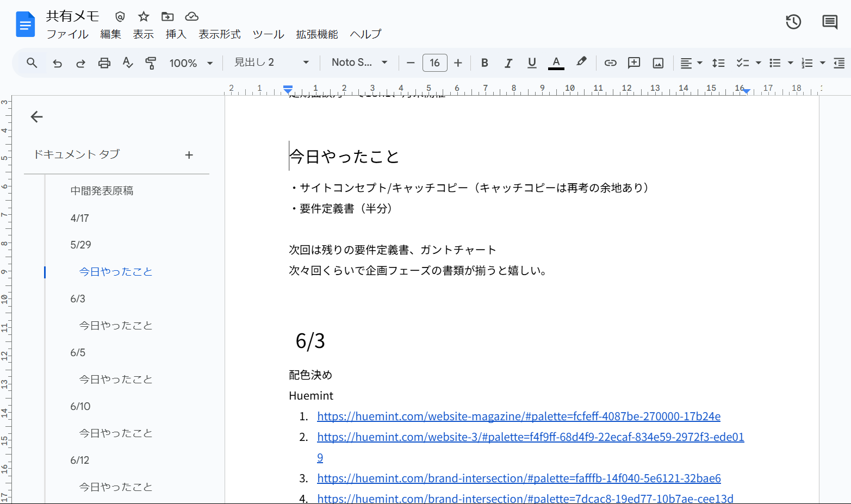Open the brand-intersection fafffb palette link
This screenshot has height=504, width=851.
pyautogui.click(x=519, y=478)
